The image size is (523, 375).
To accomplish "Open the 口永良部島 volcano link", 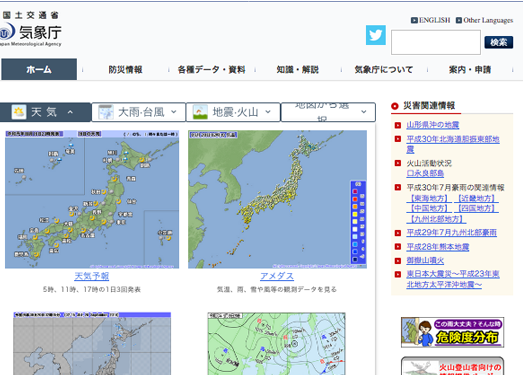I will click(x=425, y=173).
